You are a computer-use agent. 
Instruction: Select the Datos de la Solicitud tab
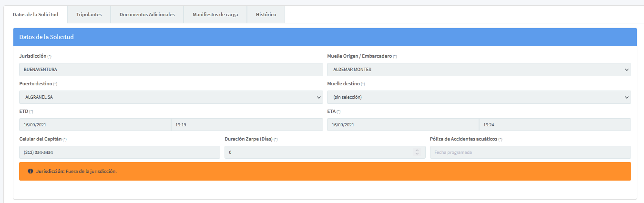click(x=35, y=14)
